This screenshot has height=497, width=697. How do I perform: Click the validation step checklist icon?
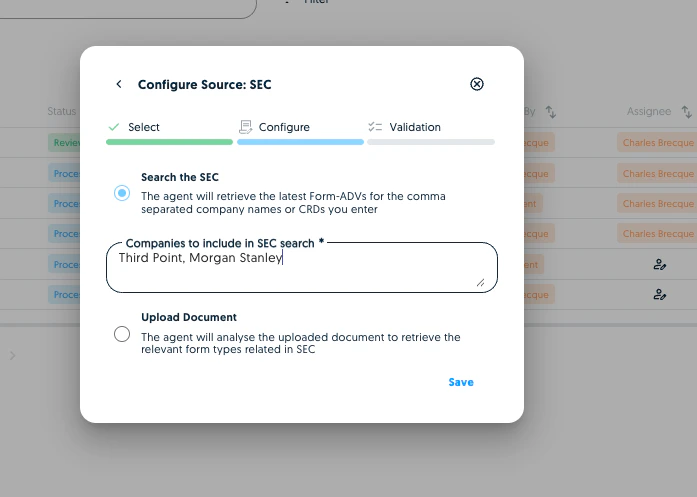(375, 127)
